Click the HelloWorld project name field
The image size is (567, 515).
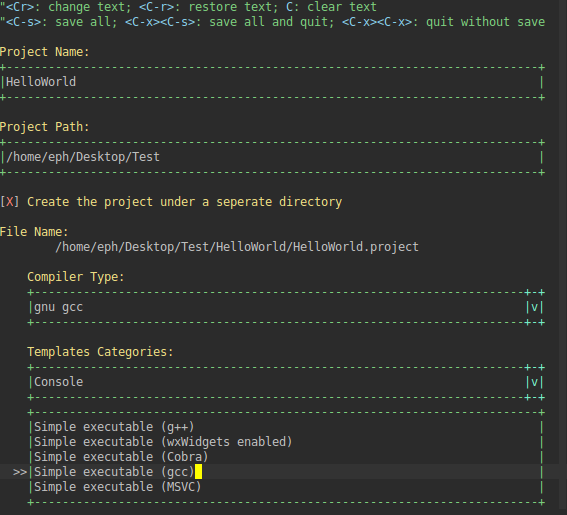[x=272, y=82]
